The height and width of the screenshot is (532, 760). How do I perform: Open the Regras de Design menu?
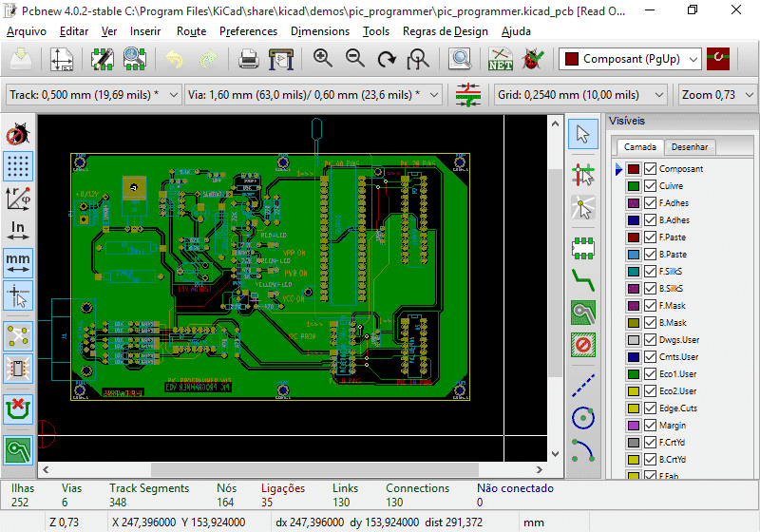click(x=445, y=30)
